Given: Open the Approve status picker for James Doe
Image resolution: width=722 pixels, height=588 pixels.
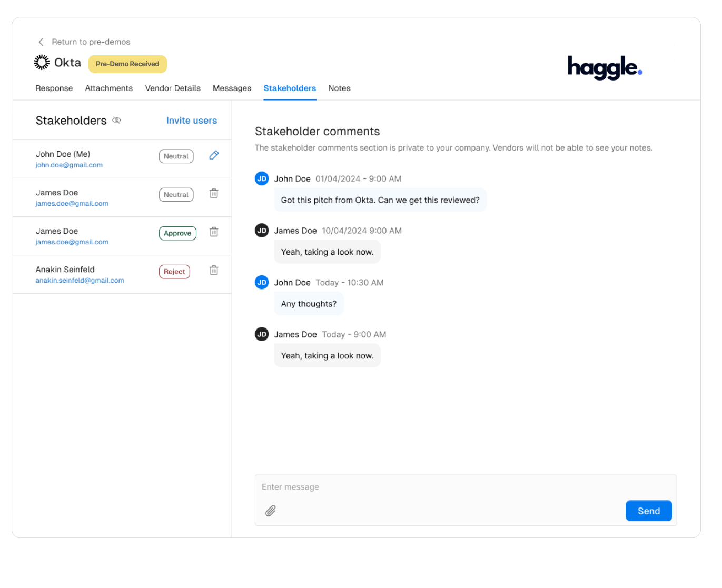Looking at the screenshot, I should tap(177, 233).
